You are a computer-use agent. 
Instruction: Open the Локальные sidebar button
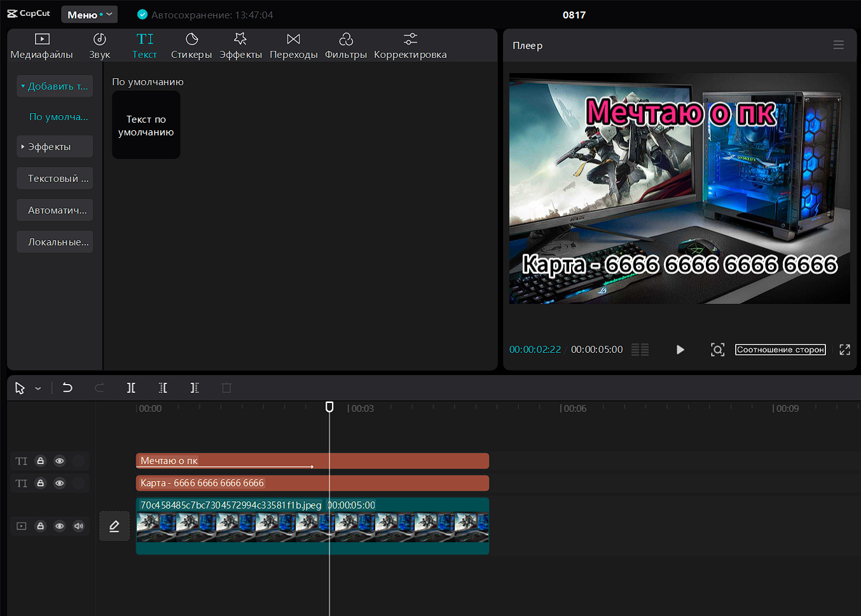(55, 242)
